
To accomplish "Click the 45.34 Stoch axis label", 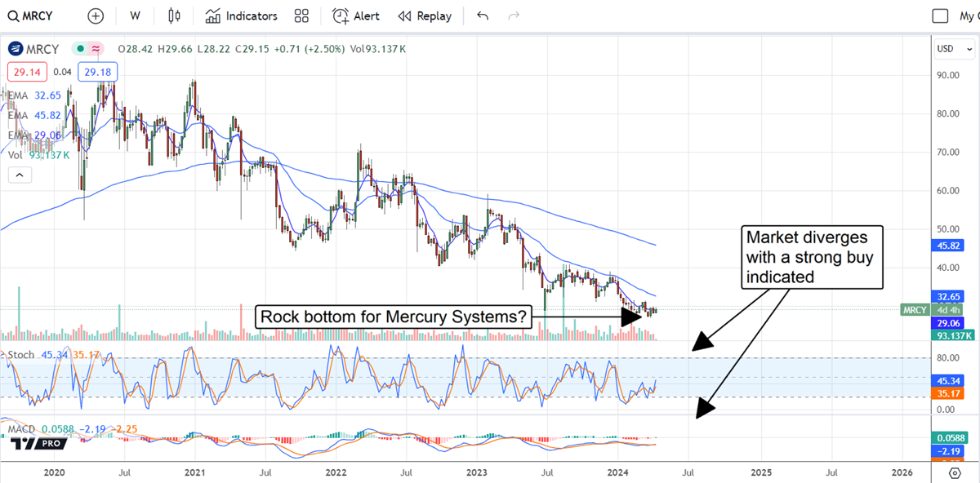I will click(x=947, y=380).
